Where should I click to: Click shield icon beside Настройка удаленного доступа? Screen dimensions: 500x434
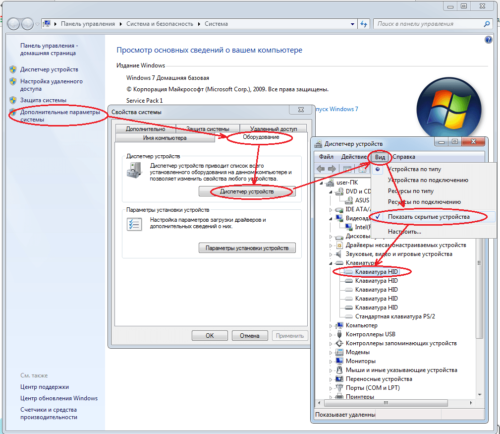(13, 81)
